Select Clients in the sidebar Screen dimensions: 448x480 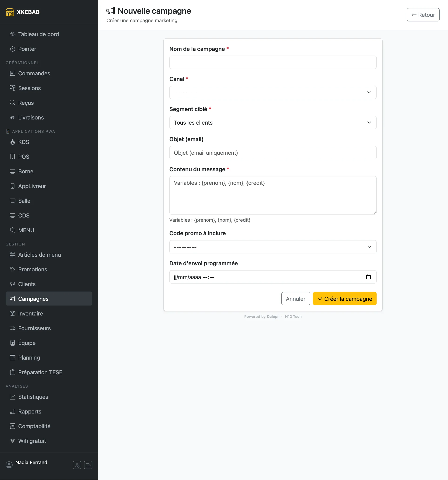pos(49,284)
